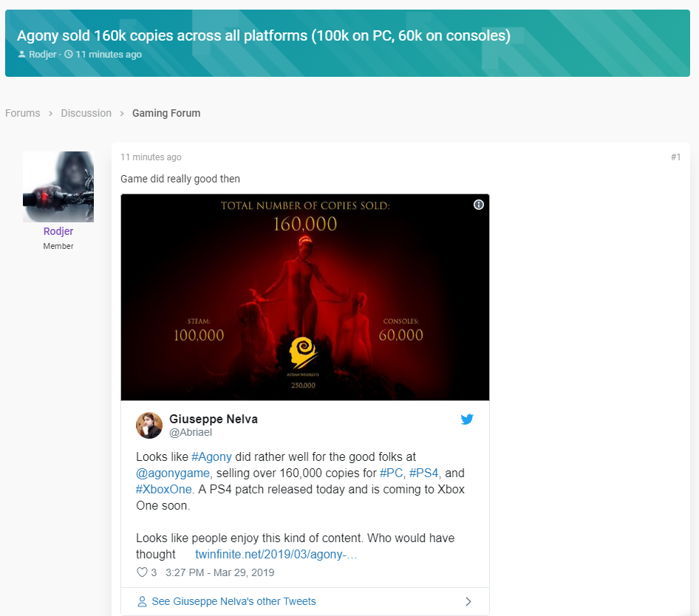Go to Forums breadcrumb
The height and width of the screenshot is (616, 699).
point(23,113)
